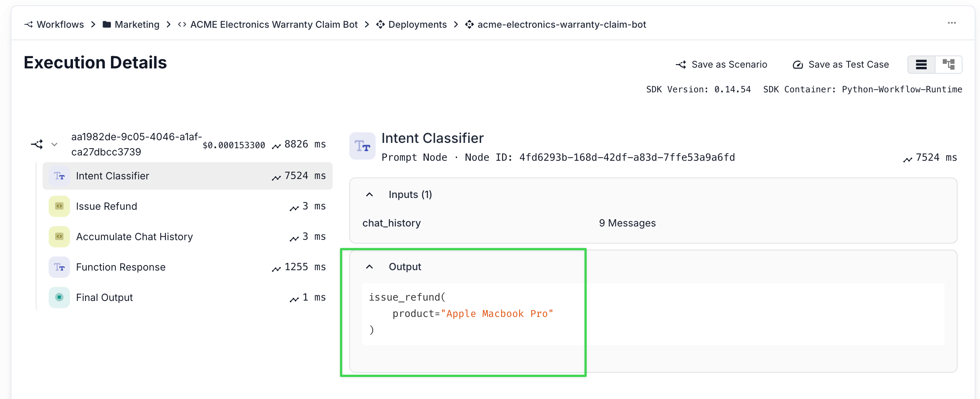Collapse the Inputs (1) section
This screenshot has width=980, height=399.
pos(369,195)
